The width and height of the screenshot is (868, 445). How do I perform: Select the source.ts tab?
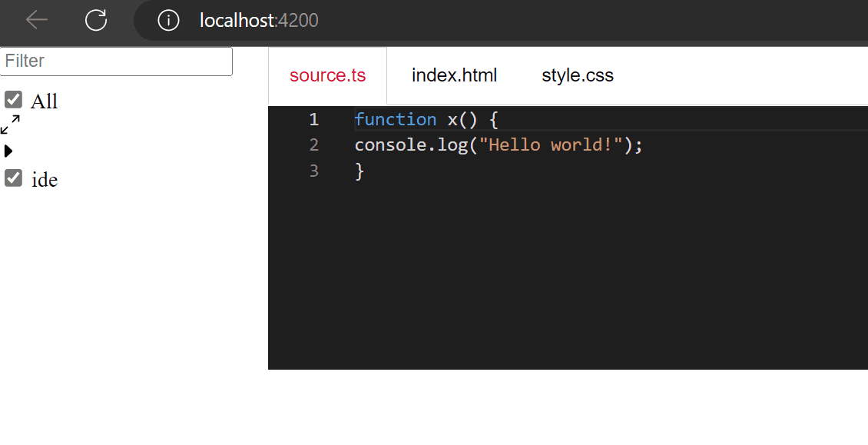pyautogui.click(x=327, y=75)
